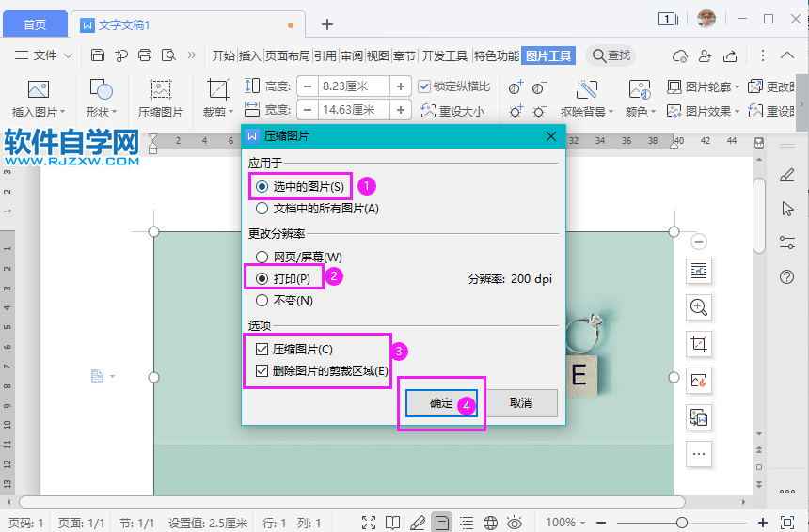Expand the 插入图片 dropdown arrow
Screen dimensions: 809x532
63,112
